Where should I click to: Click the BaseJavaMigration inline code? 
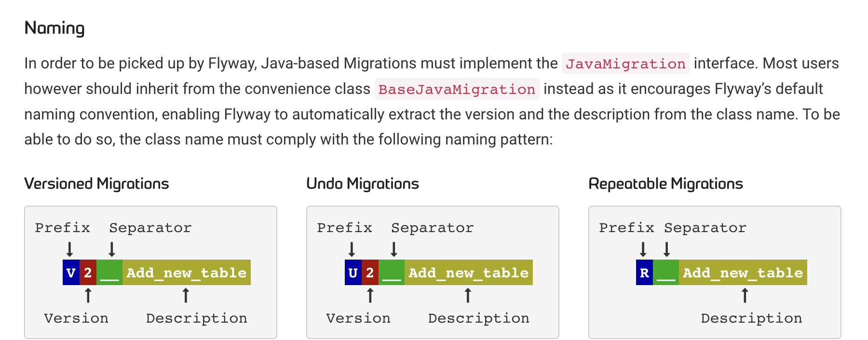pyautogui.click(x=457, y=89)
